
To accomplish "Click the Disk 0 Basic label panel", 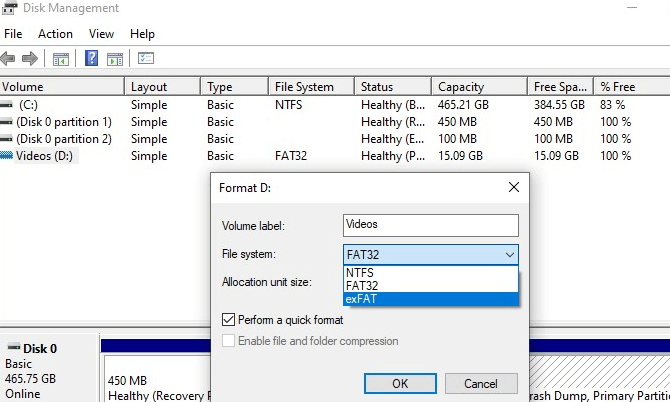I will pos(49,370).
